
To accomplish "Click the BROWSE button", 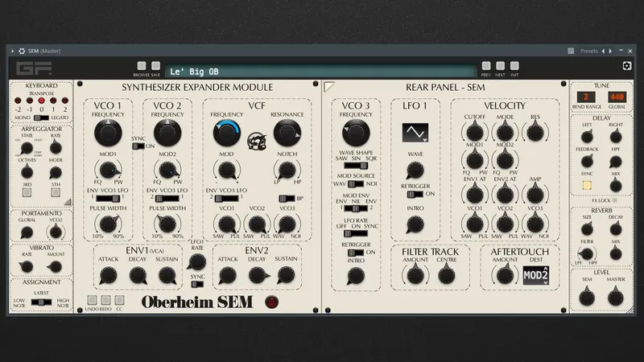I will click(142, 66).
